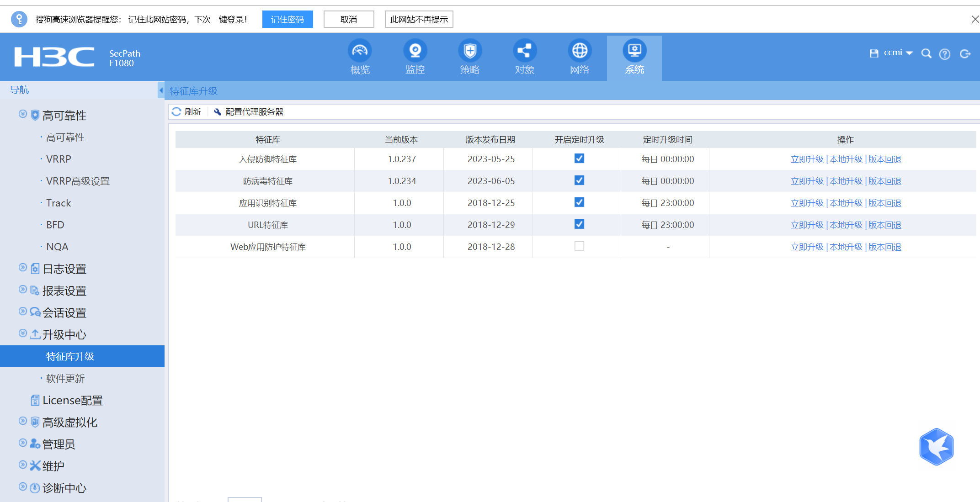Uncheck scheduled upgrade for URL特征库

point(579,224)
